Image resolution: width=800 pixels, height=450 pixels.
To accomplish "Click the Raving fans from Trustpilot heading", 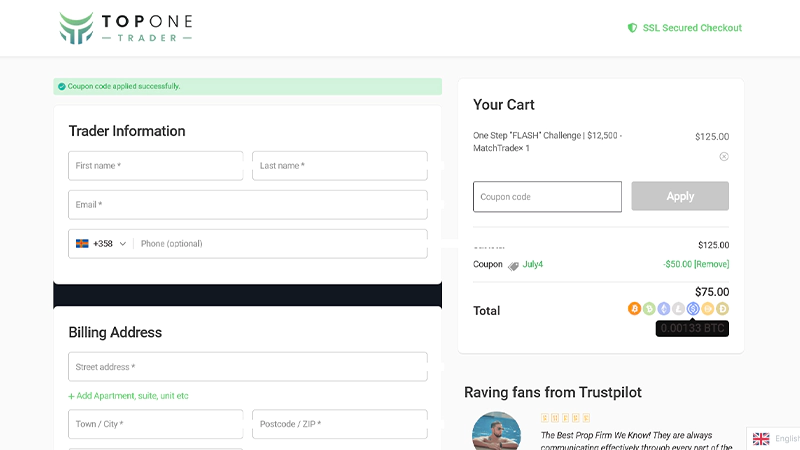I will pyautogui.click(x=553, y=392).
